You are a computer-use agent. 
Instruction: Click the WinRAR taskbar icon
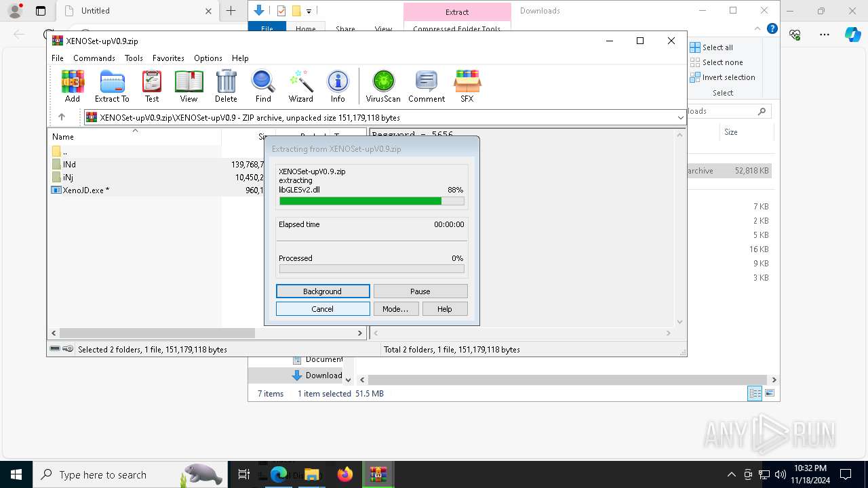click(x=378, y=474)
